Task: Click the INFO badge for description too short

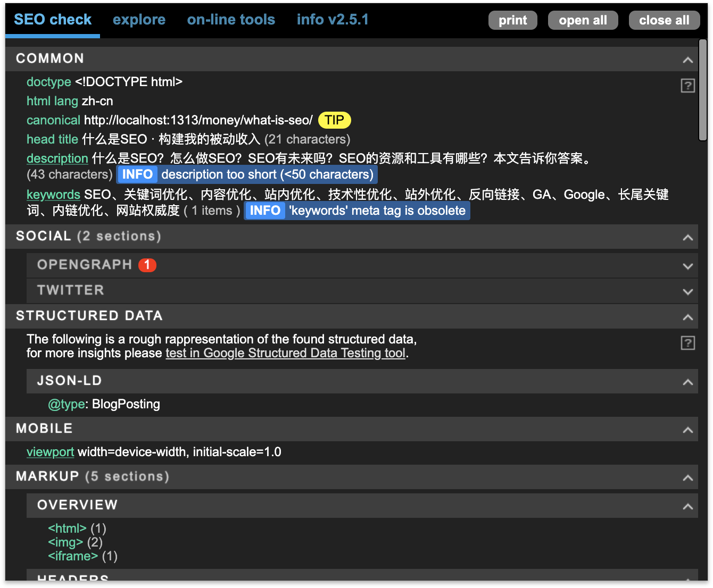Action: click(137, 174)
